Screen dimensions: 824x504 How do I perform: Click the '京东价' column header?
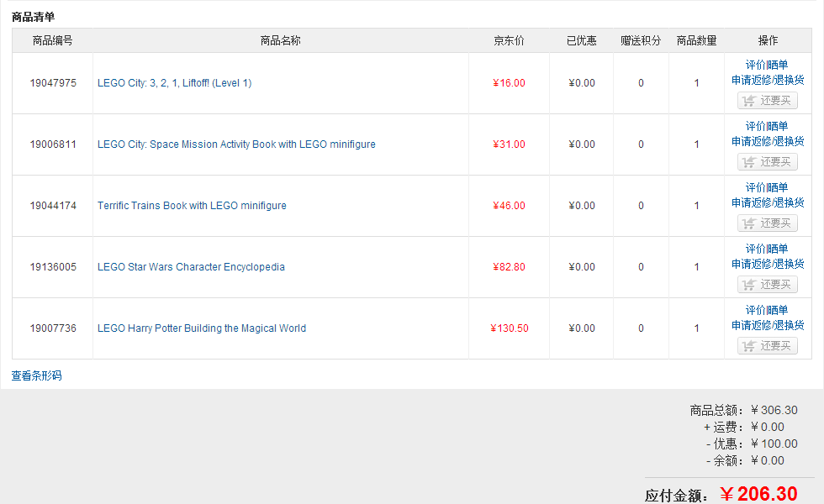point(509,39)
